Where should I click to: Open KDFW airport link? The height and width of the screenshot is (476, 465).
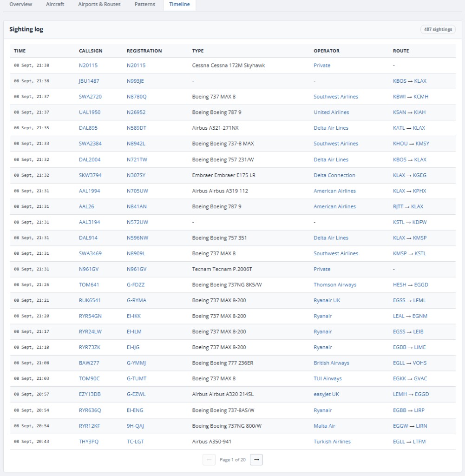coord(419,222)
